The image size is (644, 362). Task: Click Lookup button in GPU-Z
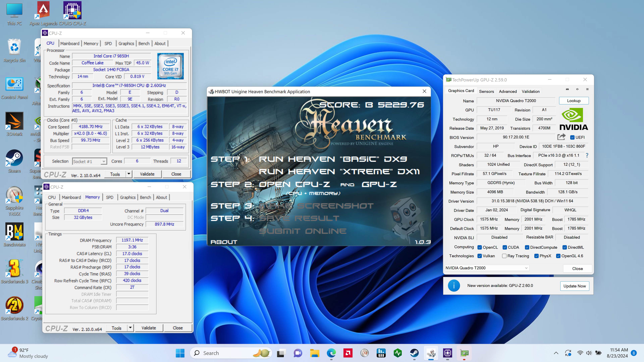[x=574, y=101]
